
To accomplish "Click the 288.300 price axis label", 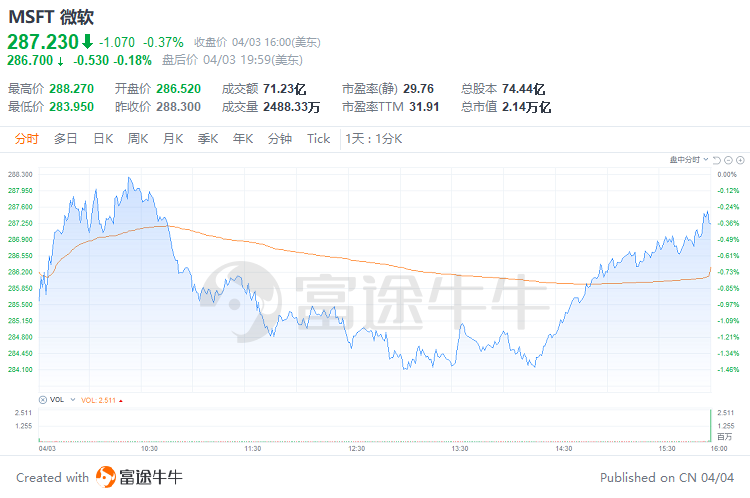I will point(20,175).
